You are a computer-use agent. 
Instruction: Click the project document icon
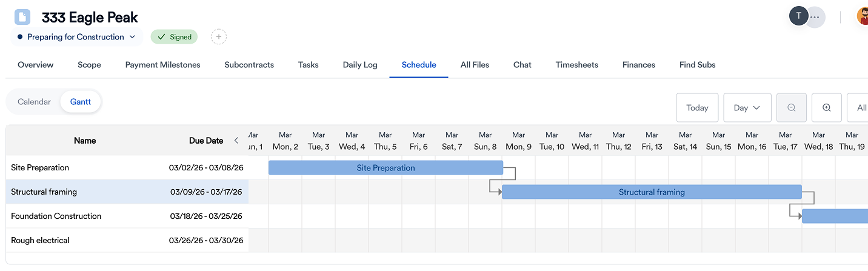22,17
